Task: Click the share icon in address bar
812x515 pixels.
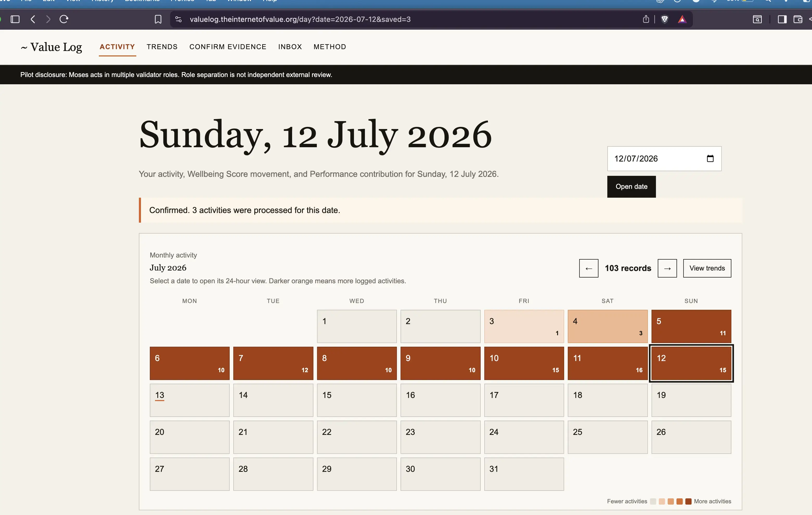Action: pyautogui.click(x=646, y=19)
